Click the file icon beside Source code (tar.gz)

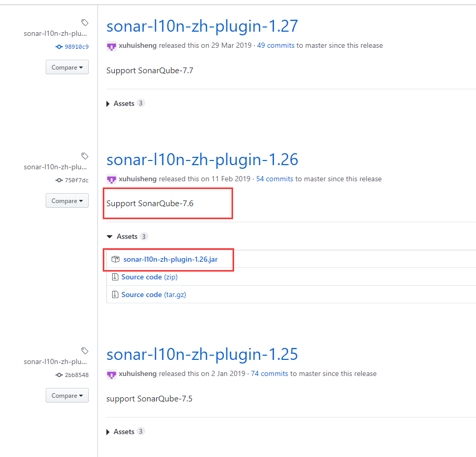pyautogui.click(x=115, y=294)
